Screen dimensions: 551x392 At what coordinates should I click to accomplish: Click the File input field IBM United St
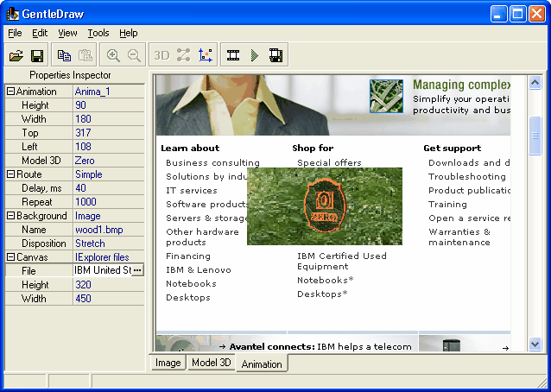click(x=102, y=270)
